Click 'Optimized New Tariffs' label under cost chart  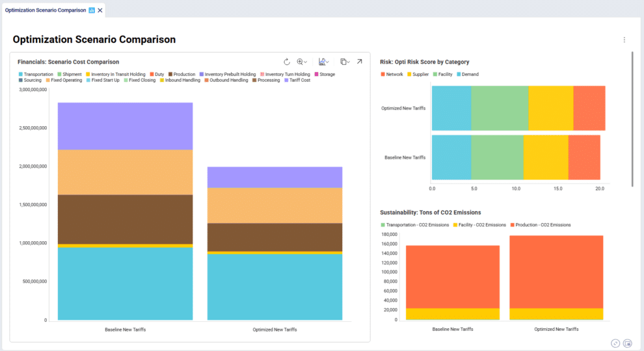point(275,330)
